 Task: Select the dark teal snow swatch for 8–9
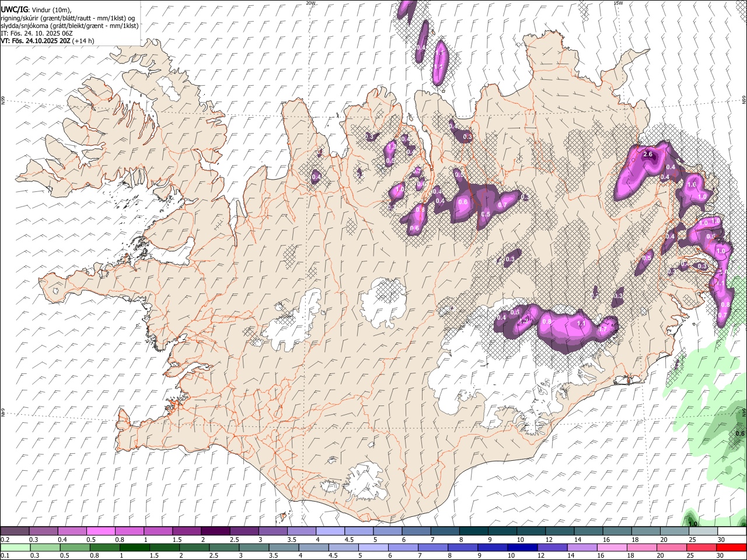(x=474, y=531)
